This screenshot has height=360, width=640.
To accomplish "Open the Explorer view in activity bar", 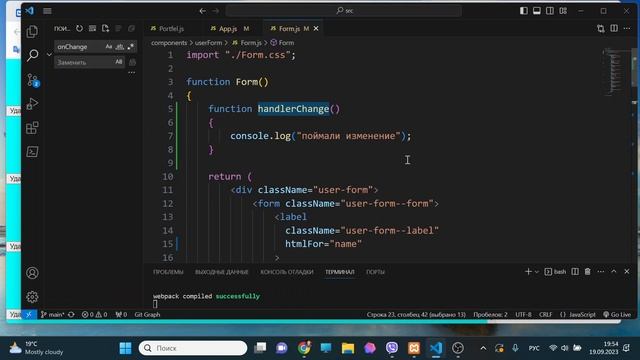I will click(x=32, y=32).
